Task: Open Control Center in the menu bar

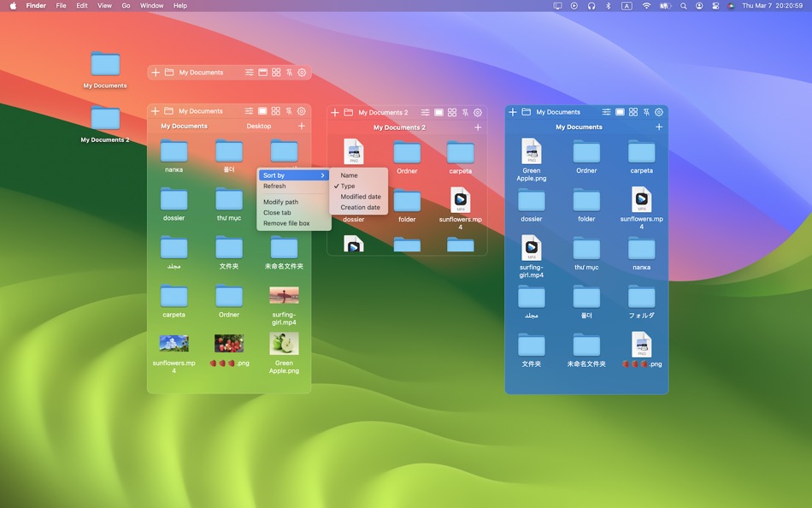Action: 715,6
